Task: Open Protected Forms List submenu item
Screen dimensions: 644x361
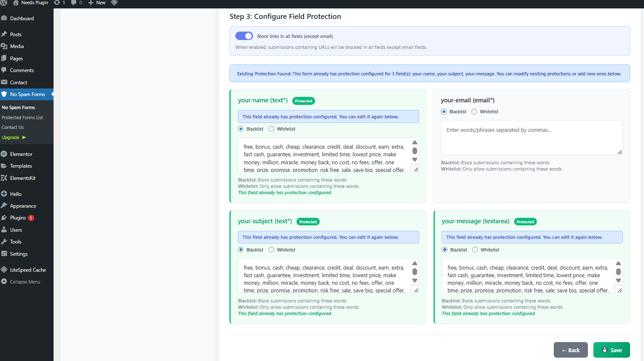Action: (22, 118)
